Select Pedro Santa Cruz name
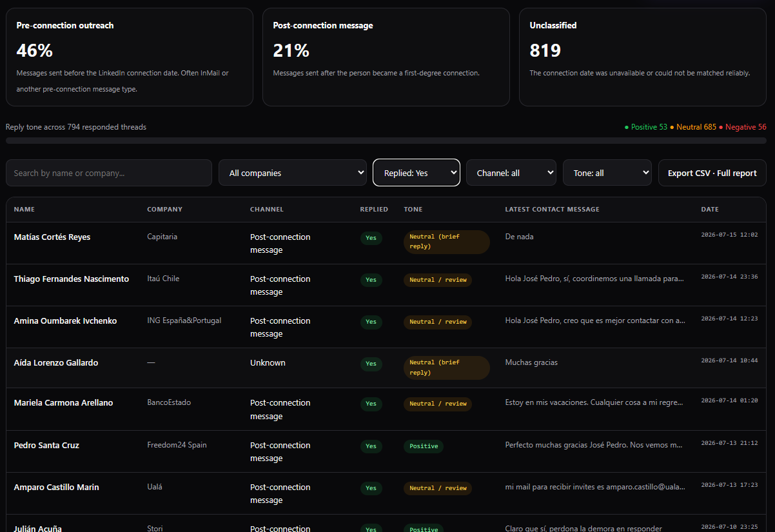775x532 pixels. pos(46,446)
